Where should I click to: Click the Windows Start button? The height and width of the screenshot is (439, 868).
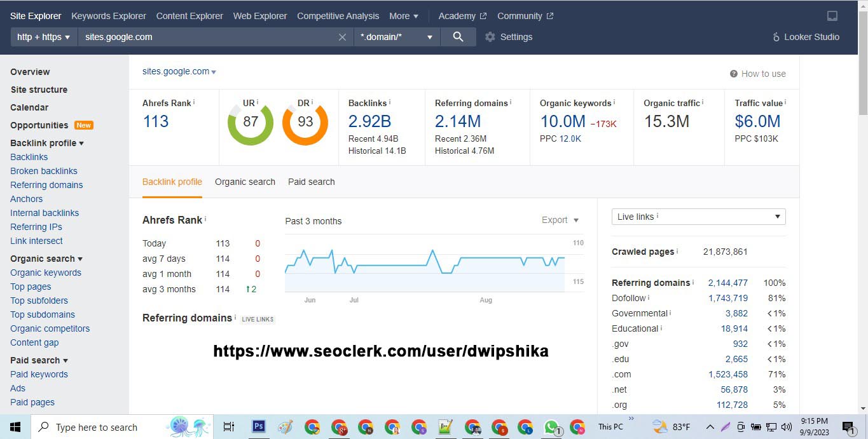coord(15,427)
